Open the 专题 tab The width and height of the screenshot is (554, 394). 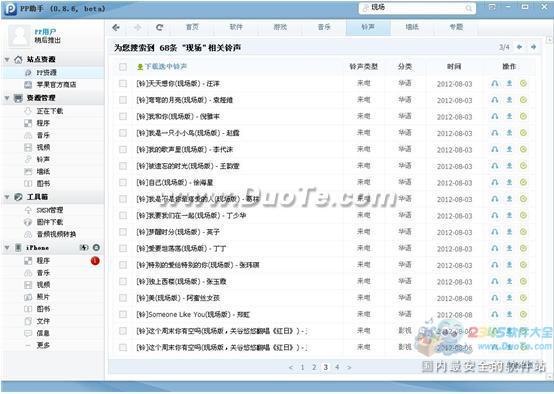[456, 27]
